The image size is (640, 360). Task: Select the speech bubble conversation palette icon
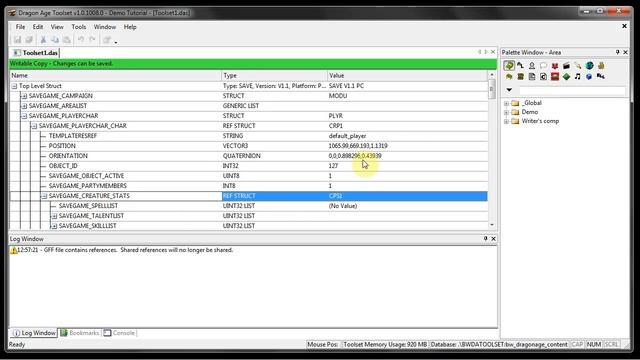pyautogui.click(x=543, y=65)
